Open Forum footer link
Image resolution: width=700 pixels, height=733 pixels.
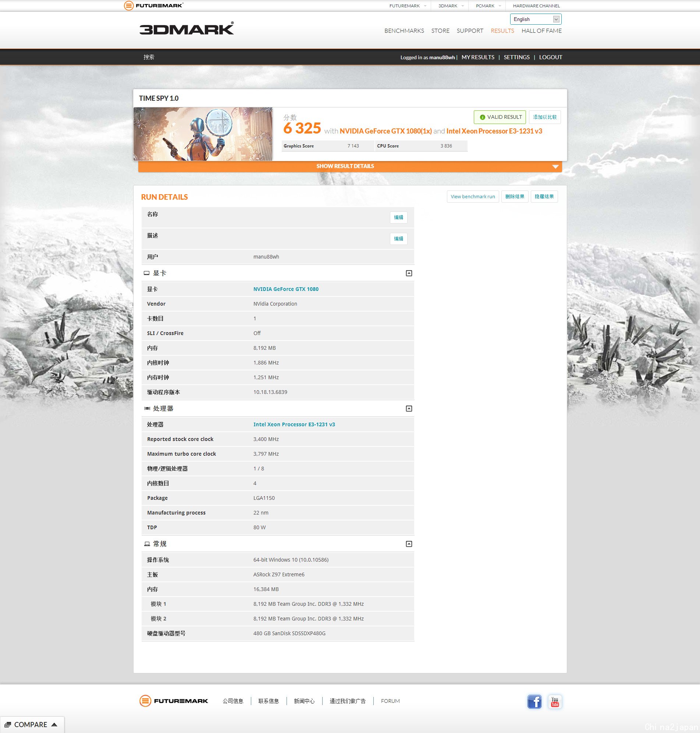coord(390,701)
